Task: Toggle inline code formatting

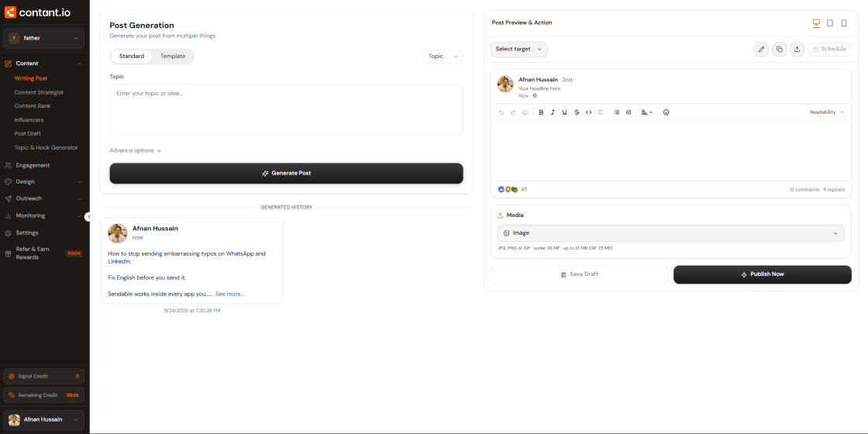Action: 588,112
